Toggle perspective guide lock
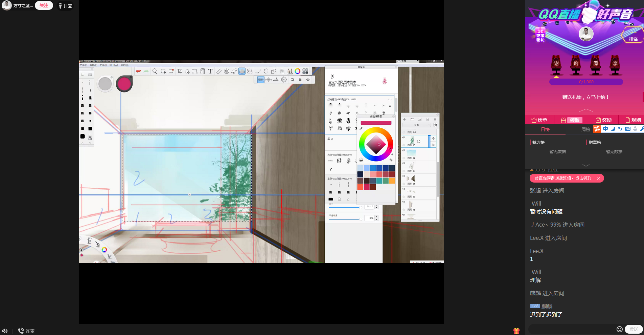 tap(300, 80)
